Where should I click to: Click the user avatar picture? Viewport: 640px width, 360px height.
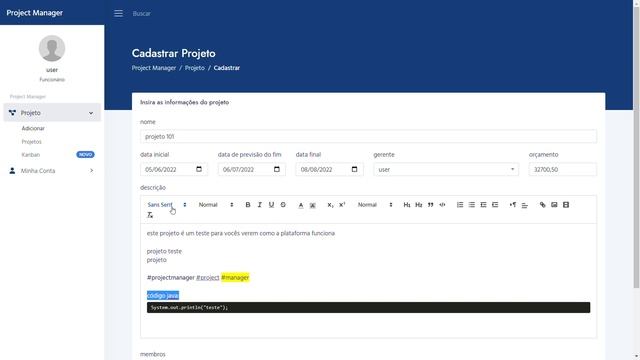point(52,48)
